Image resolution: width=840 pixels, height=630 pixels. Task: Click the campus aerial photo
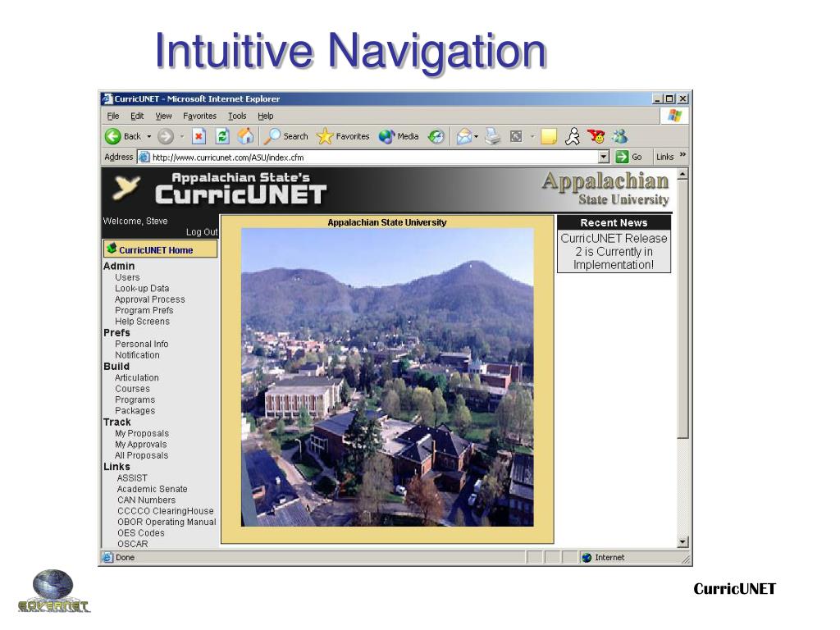click(x=387, y=377)
